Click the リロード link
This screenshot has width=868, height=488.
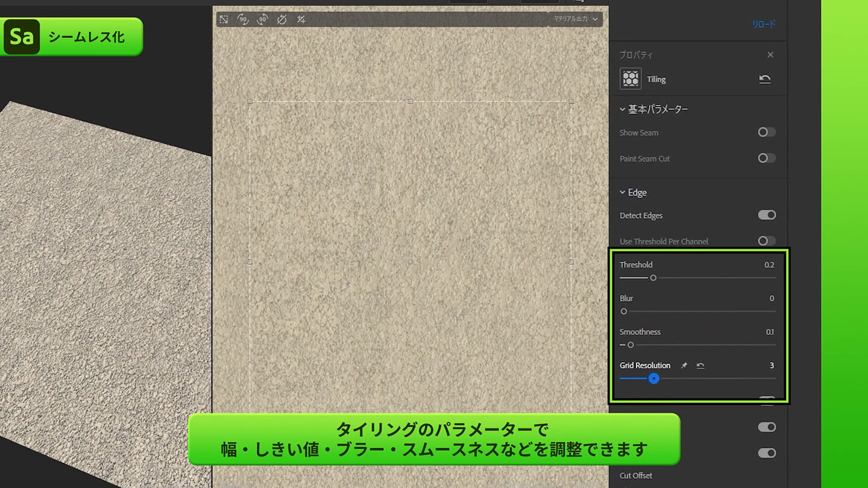pos(764,24)
